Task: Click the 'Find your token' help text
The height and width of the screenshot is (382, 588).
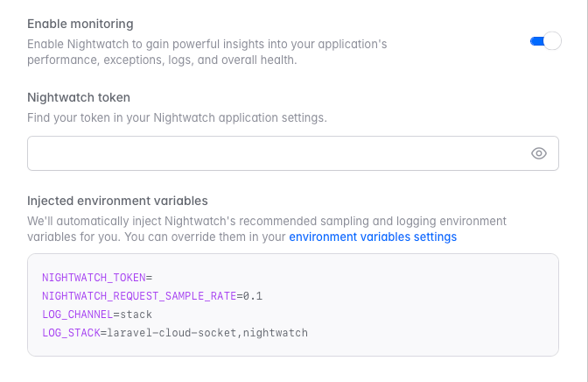Action: 177,117
